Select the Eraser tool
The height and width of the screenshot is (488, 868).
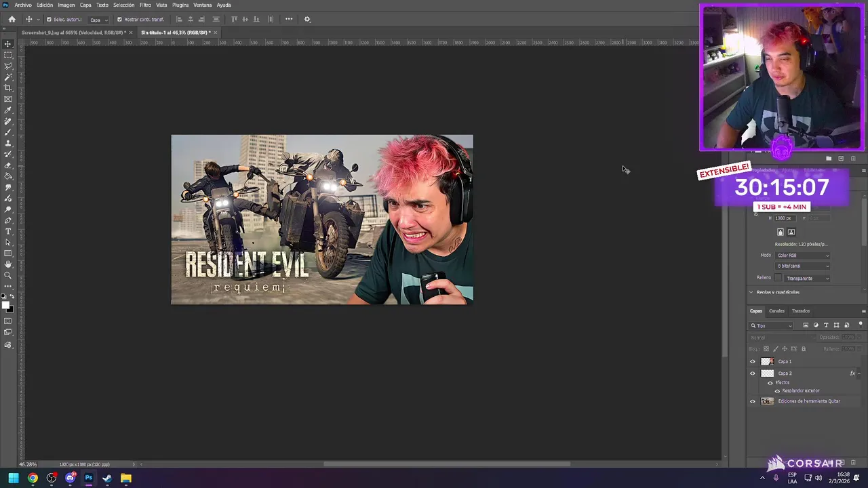click(x=8, y=165)
